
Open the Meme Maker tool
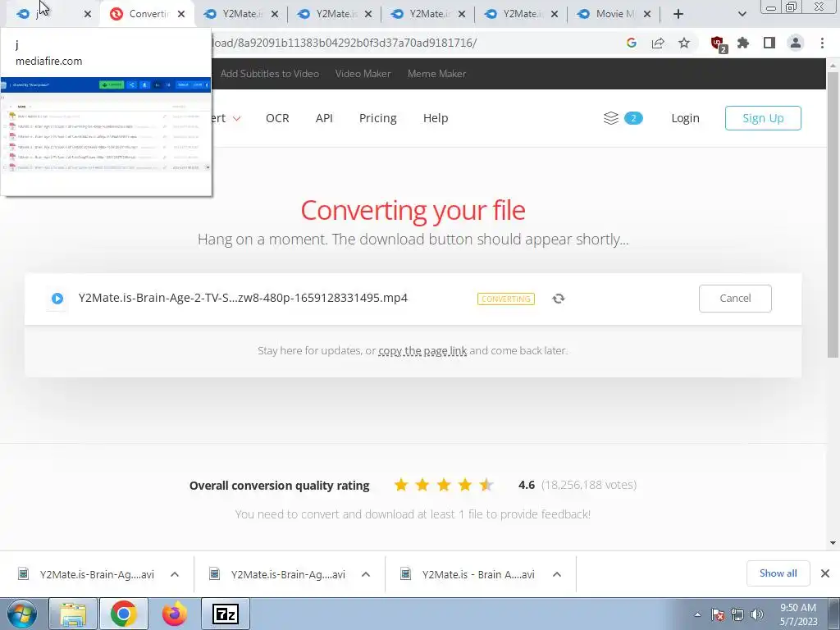pos(436,73)
